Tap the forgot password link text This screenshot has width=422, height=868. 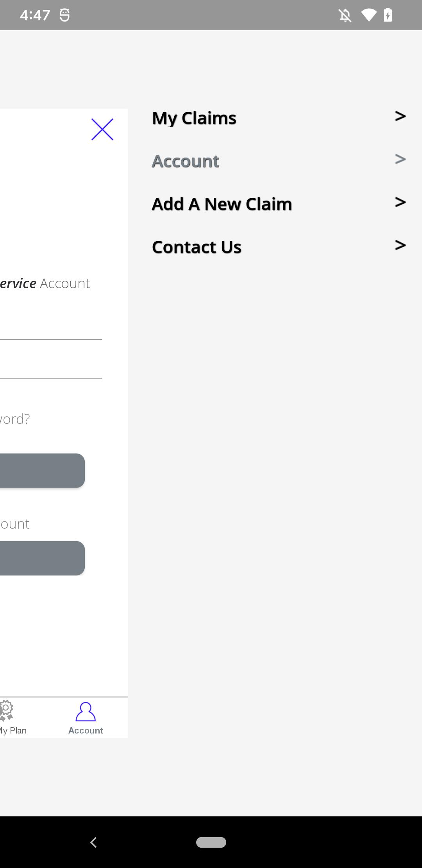pos(15,419)
